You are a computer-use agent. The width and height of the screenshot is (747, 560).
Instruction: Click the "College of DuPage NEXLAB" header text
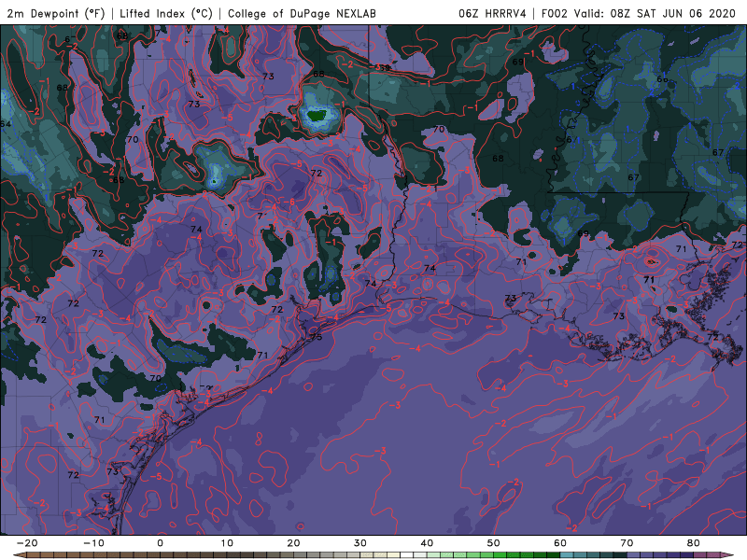[x=302, y=13]
